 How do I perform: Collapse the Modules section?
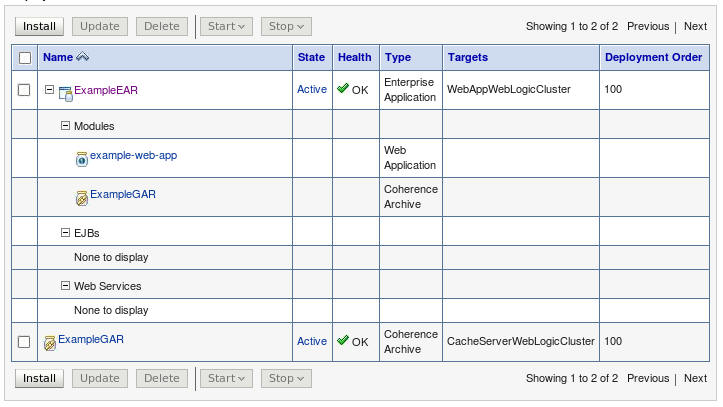[x=66, y=126]
